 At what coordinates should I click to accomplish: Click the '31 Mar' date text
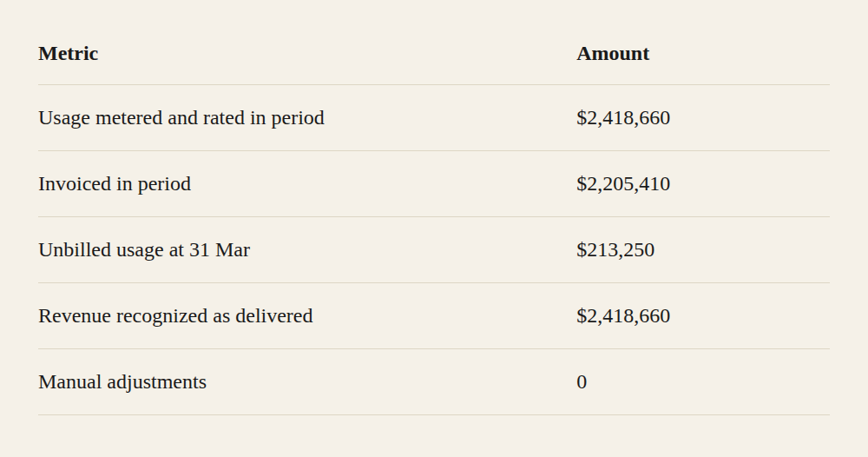pos(220,250)
